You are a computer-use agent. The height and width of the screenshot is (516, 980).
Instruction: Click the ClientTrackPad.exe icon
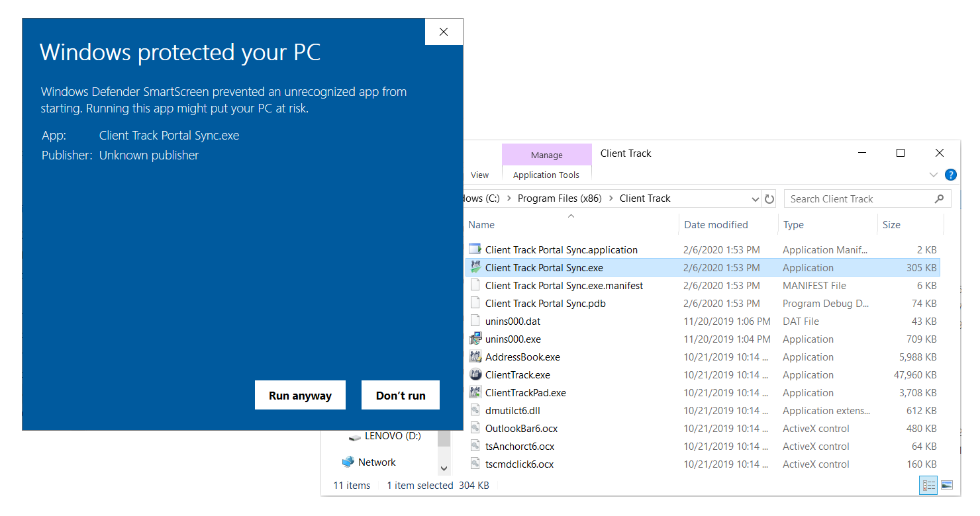pyautogui.click(x=475, y=392)
